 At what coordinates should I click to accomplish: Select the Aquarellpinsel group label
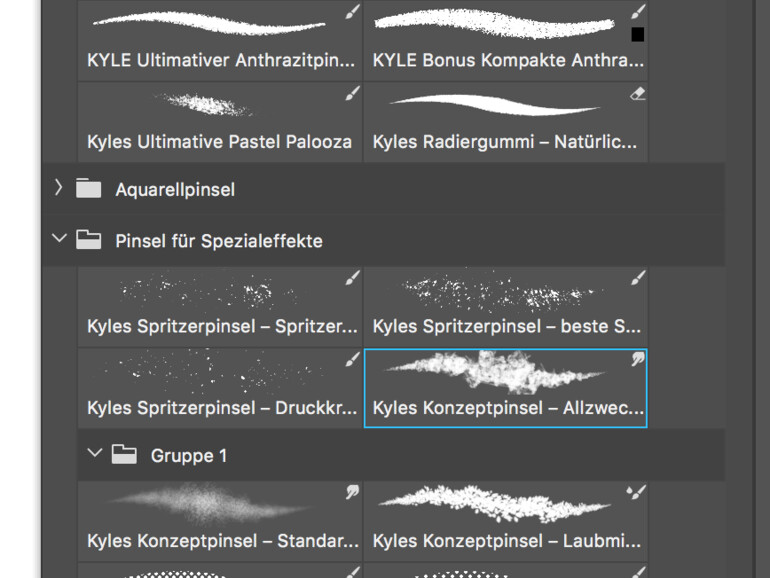pyautogui.click(x=175, y=190)
